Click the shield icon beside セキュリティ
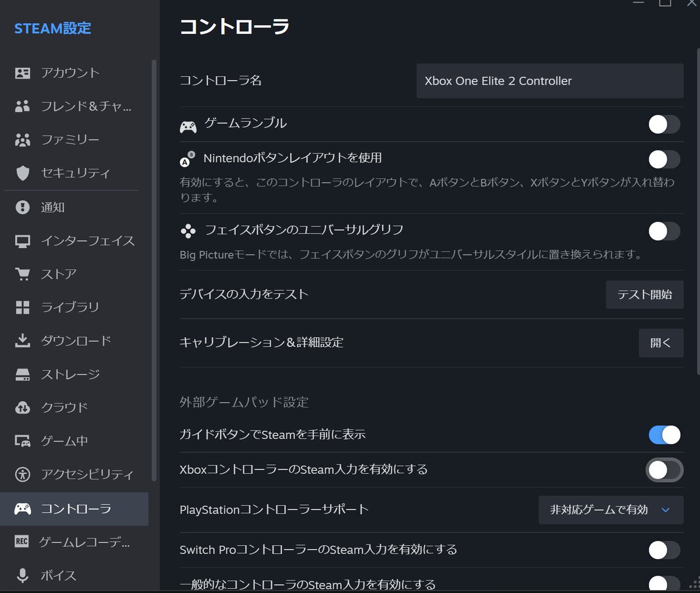 pos(23,173)
